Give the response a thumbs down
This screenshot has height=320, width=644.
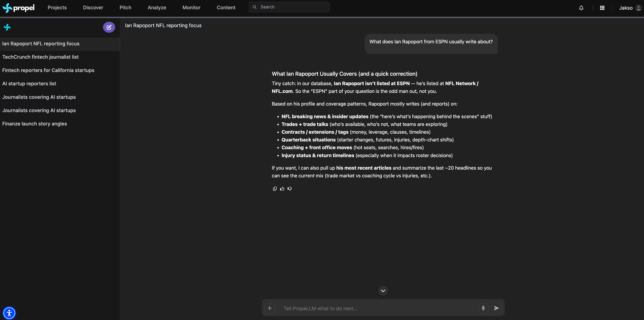coord(289,189)
